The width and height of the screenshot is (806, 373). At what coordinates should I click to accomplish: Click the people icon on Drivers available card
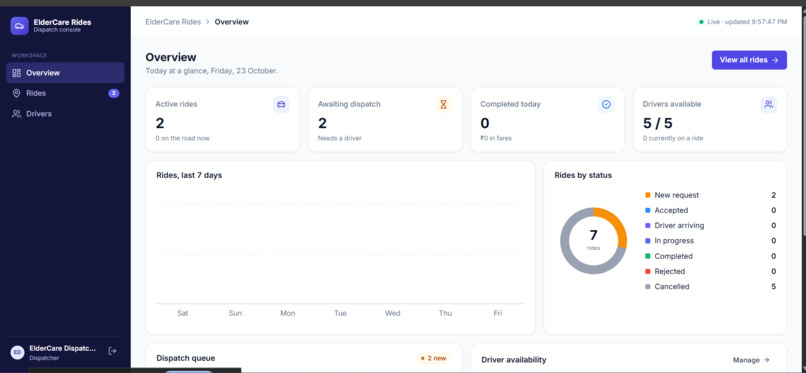(768, 104)
